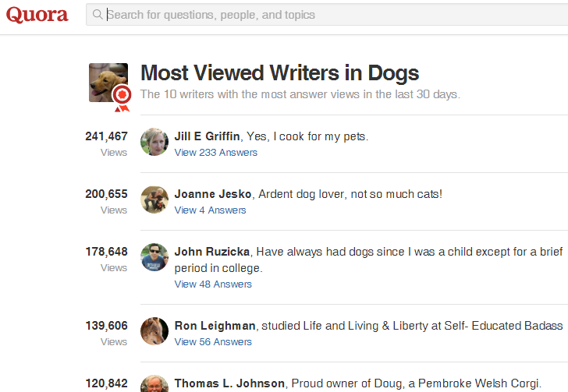
Task: Open Thomas L. Johnson's profile name link
Action: (x=229, y=383)
